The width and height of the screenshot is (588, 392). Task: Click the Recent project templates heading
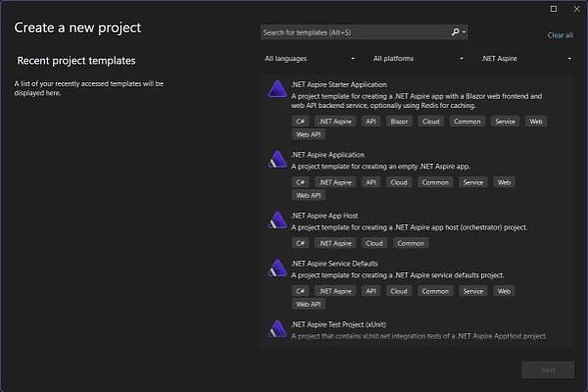pos(76,61)
